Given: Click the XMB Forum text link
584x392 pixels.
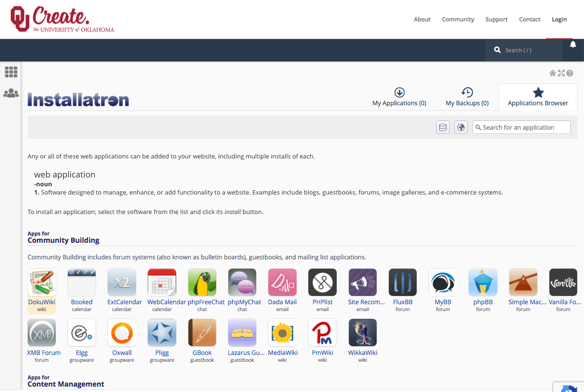Looking at the screenshot, I should point(43,353).
